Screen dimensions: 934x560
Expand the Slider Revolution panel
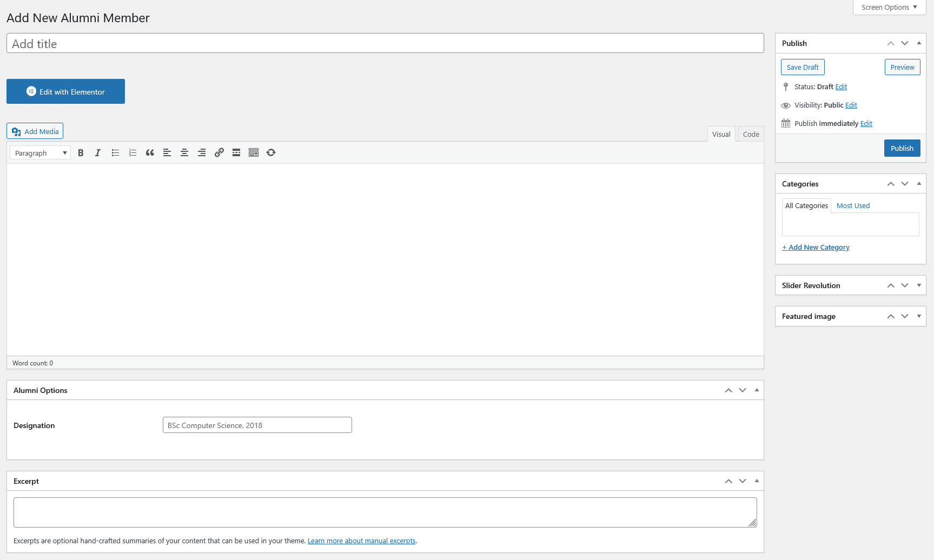[x=919, y=285]
